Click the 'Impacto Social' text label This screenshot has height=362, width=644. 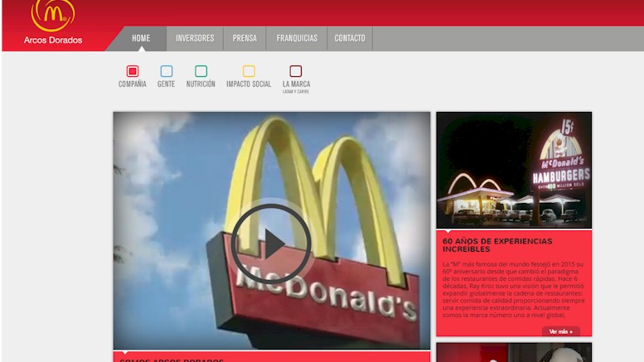(x=249, y=84)
